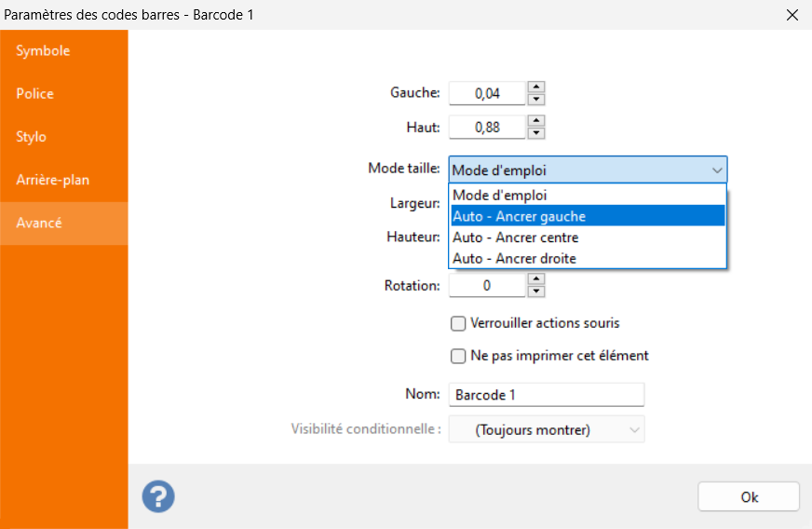Increase the Rotation value with up arrow
812x529 pixels.
tap(536, 279)
